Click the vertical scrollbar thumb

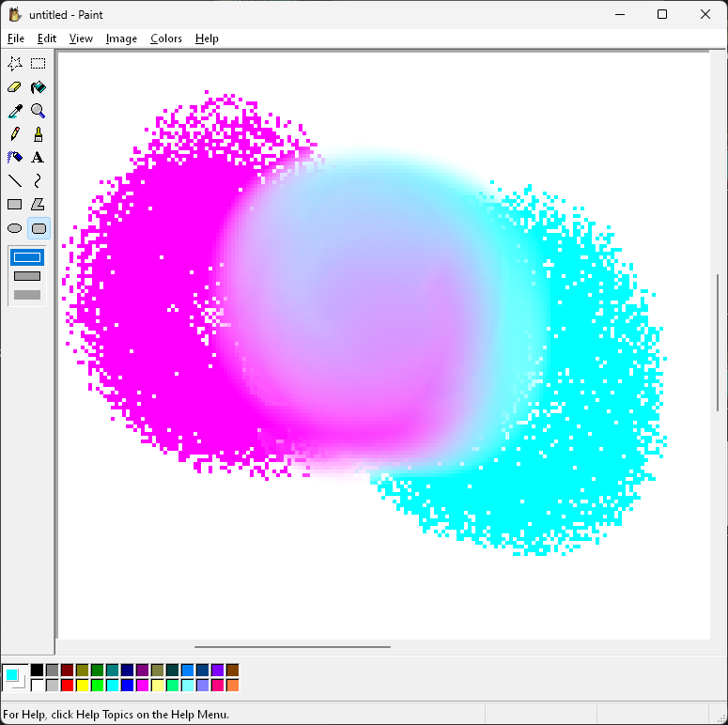(718, 343)
